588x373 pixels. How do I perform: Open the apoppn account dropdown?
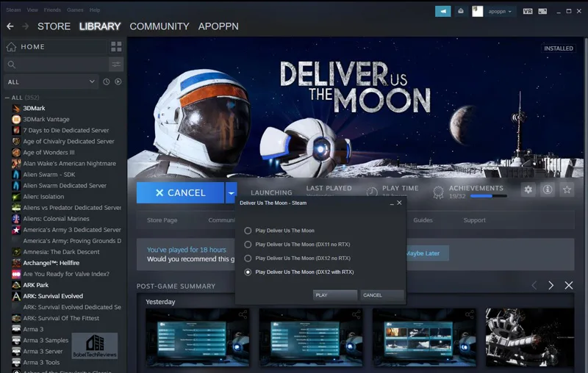coord(500,11)
